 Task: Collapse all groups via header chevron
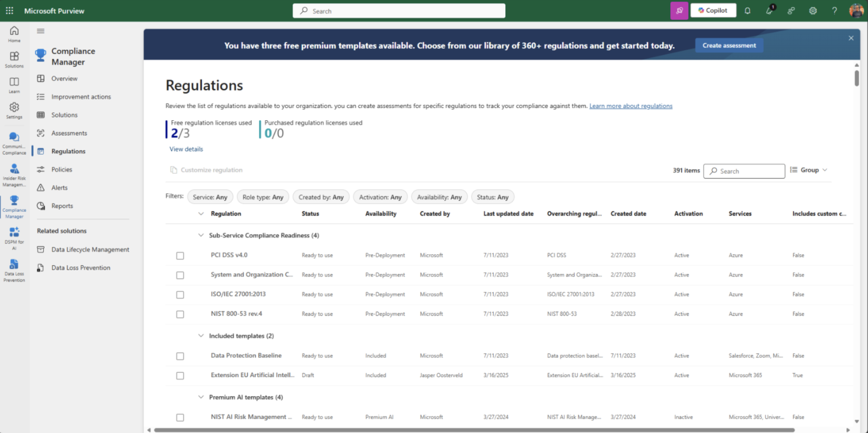(201, 214)
